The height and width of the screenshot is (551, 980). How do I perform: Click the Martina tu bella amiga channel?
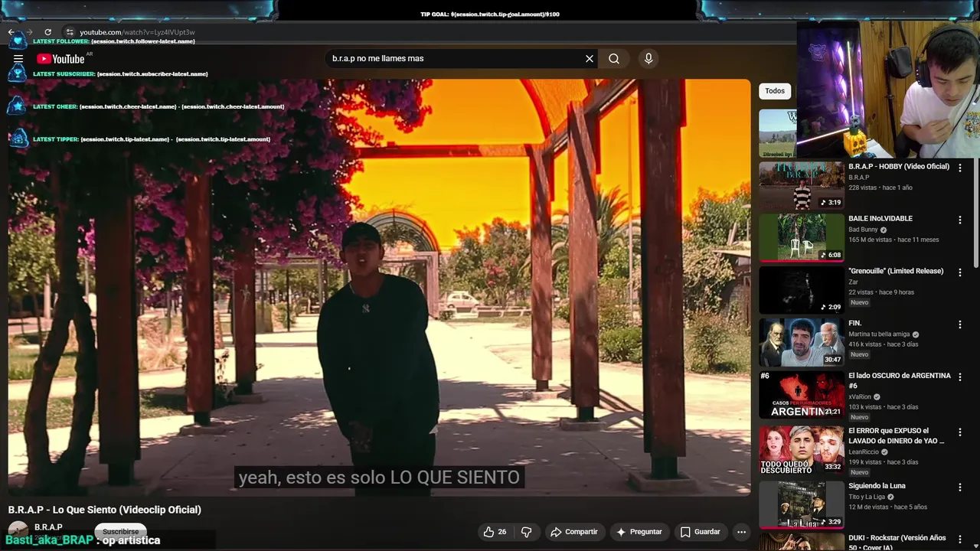(879, 334)
